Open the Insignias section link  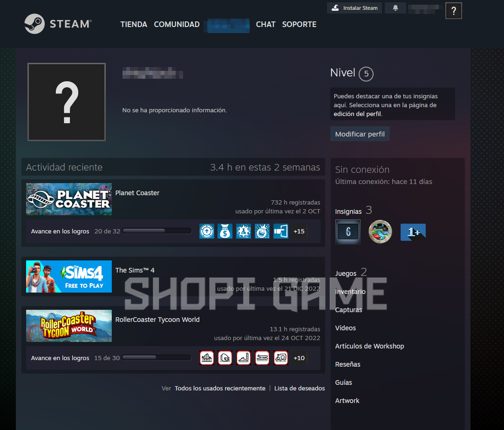(348, 212)
